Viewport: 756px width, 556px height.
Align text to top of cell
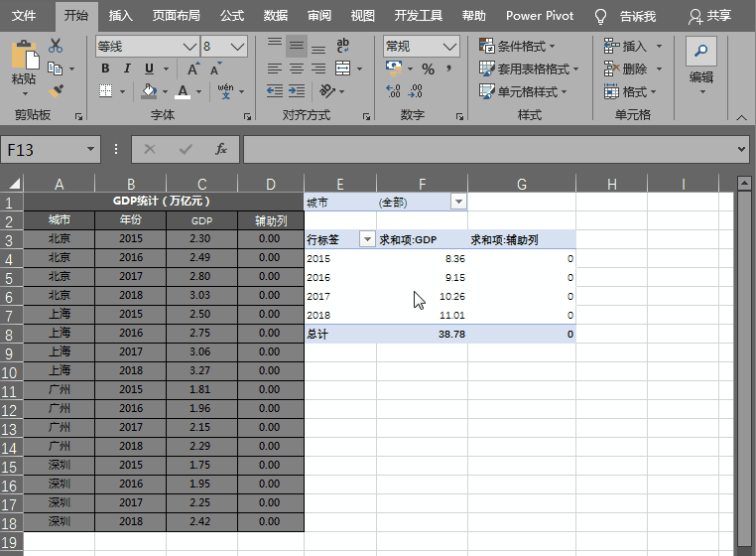point(275,46)
